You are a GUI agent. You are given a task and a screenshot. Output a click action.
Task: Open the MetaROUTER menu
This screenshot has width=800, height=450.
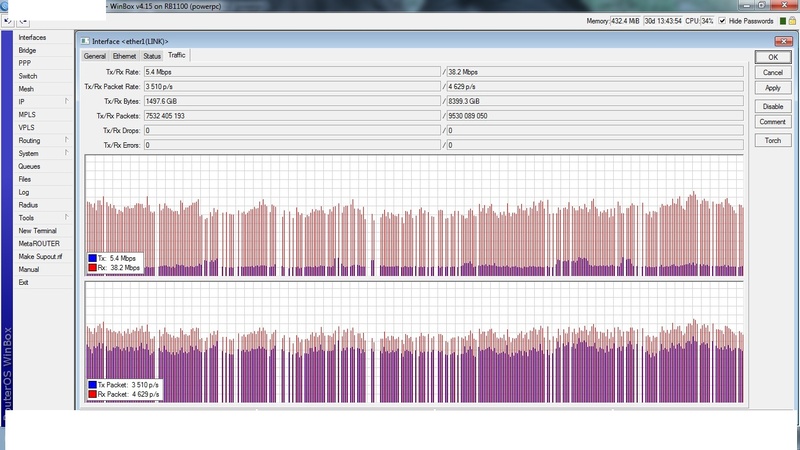click(39, 243)
